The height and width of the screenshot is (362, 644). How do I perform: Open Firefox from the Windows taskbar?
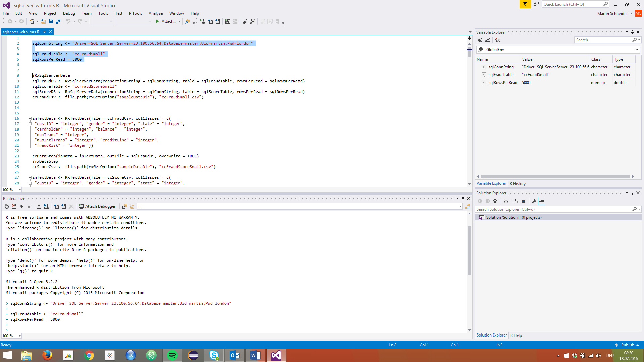click(x=47, y=355)
